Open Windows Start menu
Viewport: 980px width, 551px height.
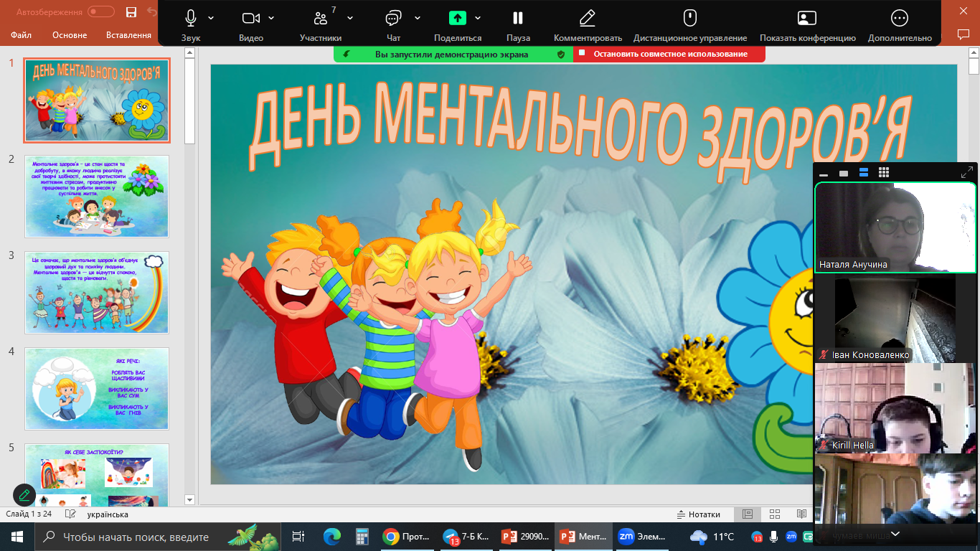pos(17,537)
